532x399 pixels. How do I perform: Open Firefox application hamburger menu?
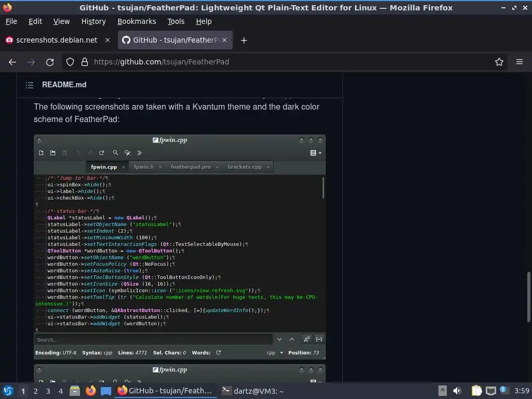click(520, 62)
